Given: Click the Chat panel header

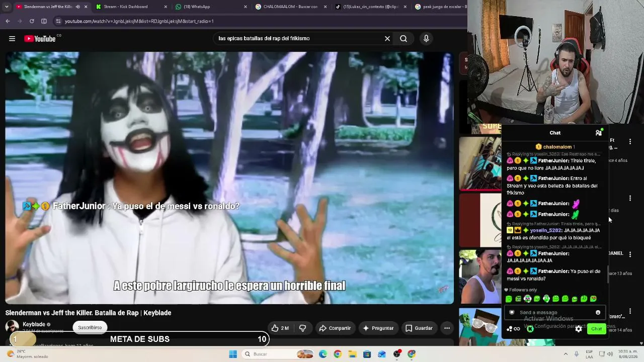Looking at the screenshot, I should (555, 133).
